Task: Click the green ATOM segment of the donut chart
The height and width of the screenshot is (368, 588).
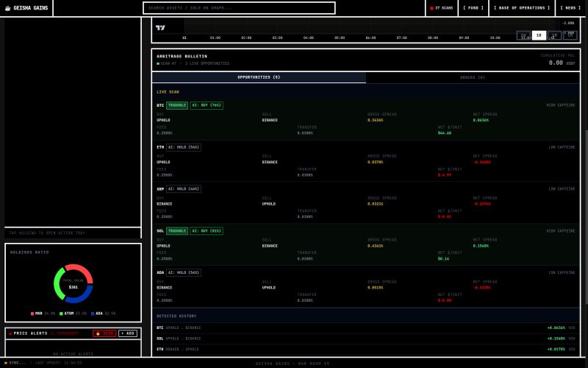Action: click(58, 283)
